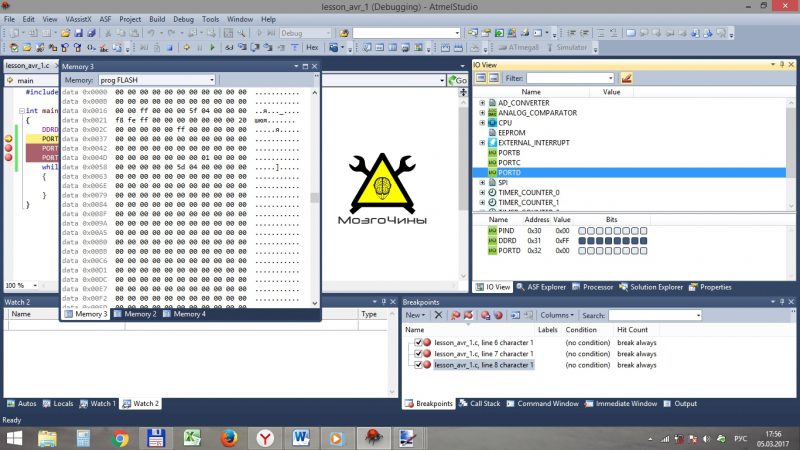Switch to the Solution Explorer tab
The width and height of the screenshot is (800, 450).
click(x=651, y=287)
